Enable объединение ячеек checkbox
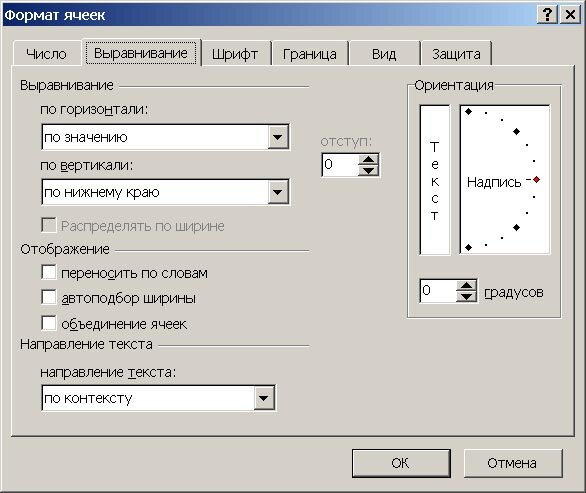The width and height of the screenshot is (586, 493). coord(49,323)
